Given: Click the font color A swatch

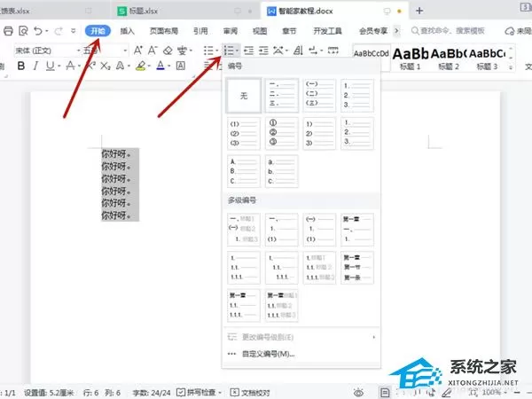Looking at the screenshot, I should click(x=160, y=66).
